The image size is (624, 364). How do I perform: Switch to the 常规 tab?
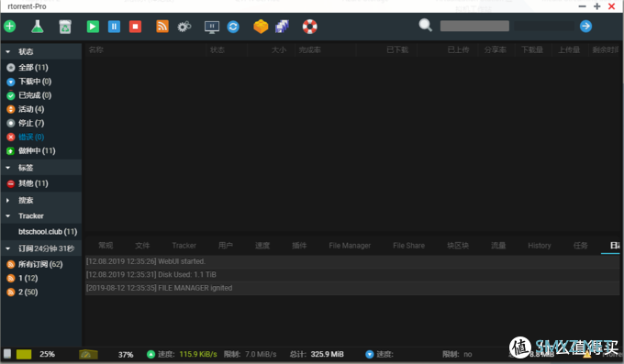click(106, 246)
